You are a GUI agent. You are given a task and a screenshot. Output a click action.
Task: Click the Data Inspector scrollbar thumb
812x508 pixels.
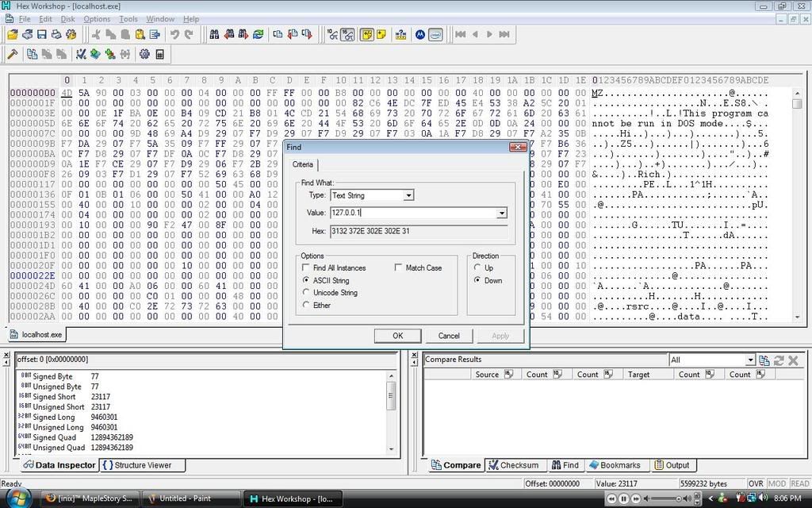coord(392,395)
